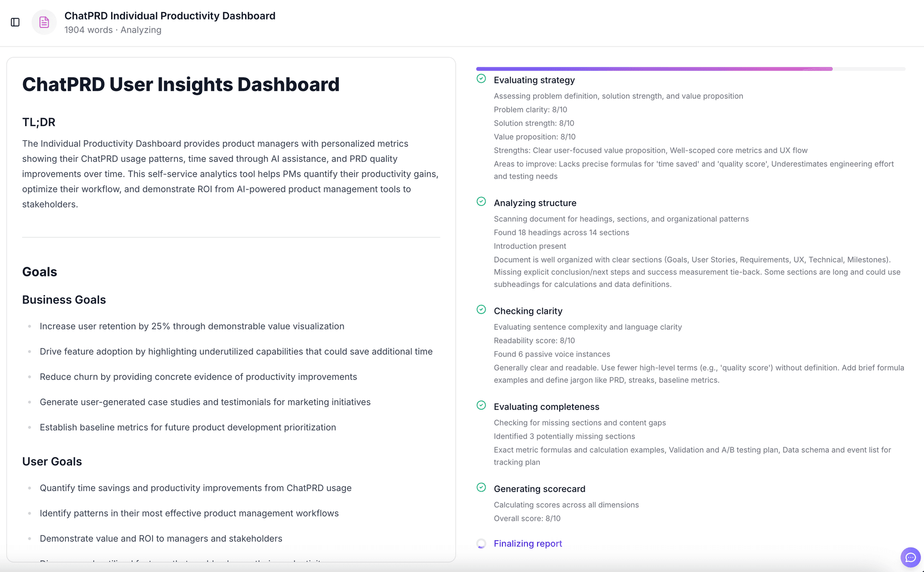
Task: Click the ChatPRD Individual Productivity Dashboard title
Action: 169,15
